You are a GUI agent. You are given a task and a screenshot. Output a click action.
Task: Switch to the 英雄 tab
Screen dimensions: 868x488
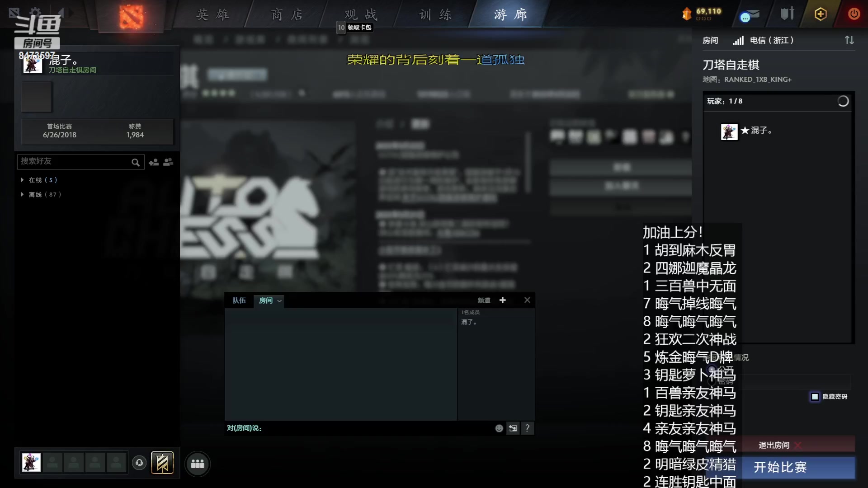pyautogui.click(x=212, y=15)
